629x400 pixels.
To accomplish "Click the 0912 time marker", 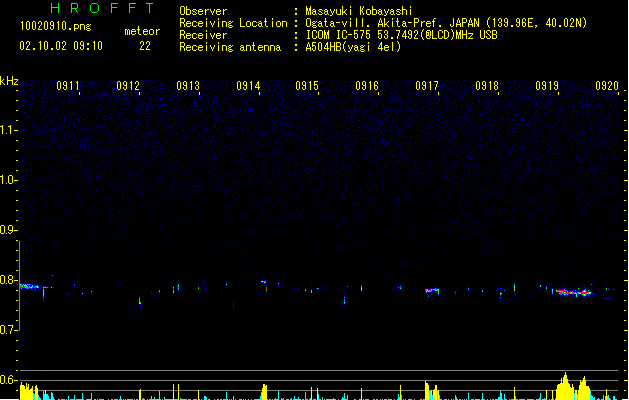I will [x=128, y=86].
